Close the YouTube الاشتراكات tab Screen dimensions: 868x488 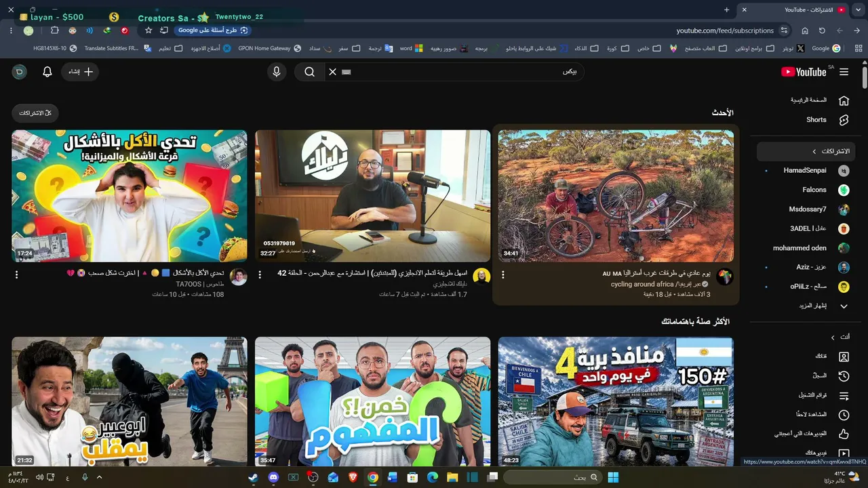[744, 10]
